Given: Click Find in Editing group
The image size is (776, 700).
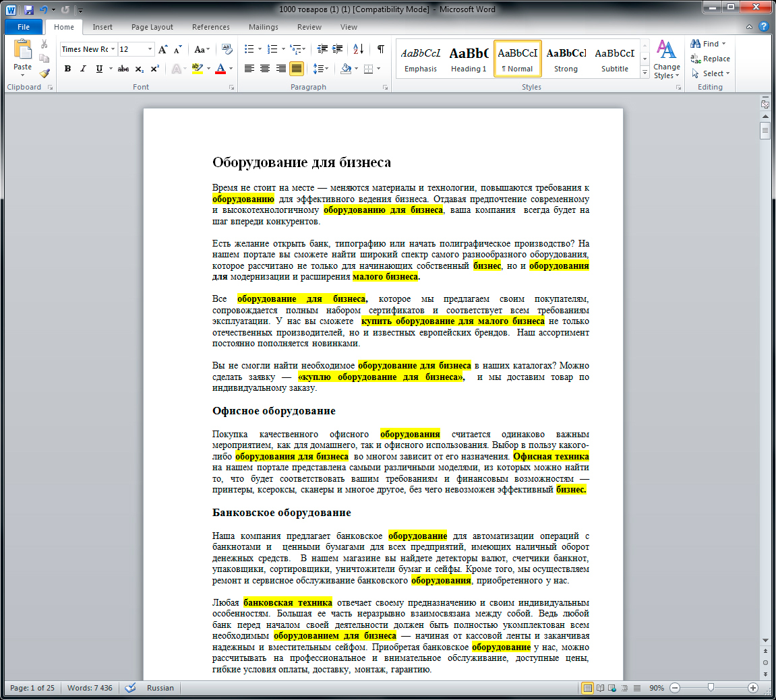Looking at the screenshot, I should tap(708, 44).
